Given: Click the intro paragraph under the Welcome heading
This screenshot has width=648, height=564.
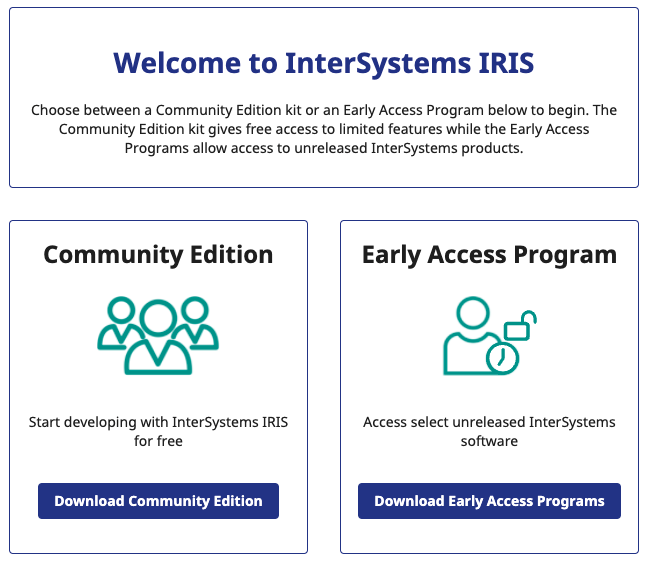Looking at the screenshot, I should [324, 129].
